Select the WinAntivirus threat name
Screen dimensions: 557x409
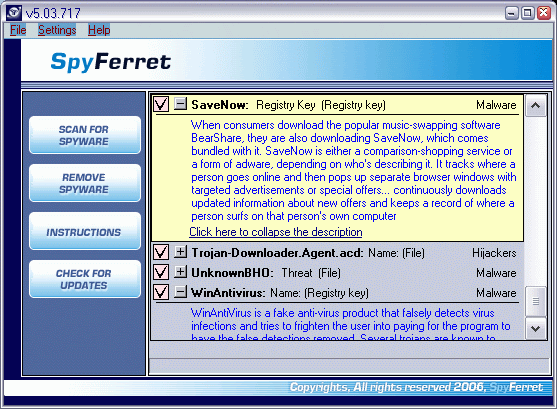[x=228, y=292]
